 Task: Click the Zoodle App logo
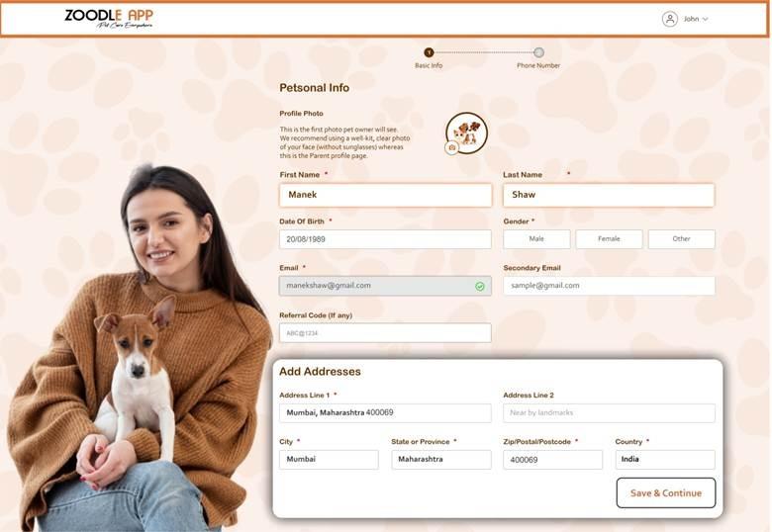[x=109, y=19]
